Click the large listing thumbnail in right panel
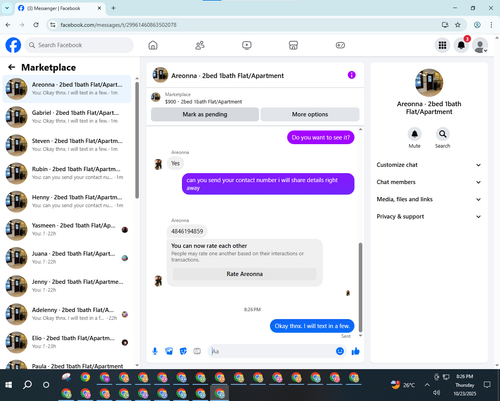Viewport: 500px width, 401px height. click(429, 83)
